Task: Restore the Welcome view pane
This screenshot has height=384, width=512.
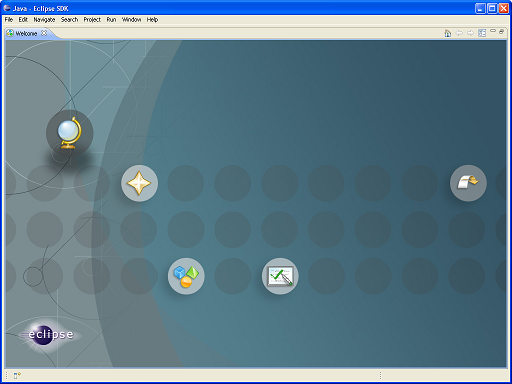Action: (x=501, y=31)
